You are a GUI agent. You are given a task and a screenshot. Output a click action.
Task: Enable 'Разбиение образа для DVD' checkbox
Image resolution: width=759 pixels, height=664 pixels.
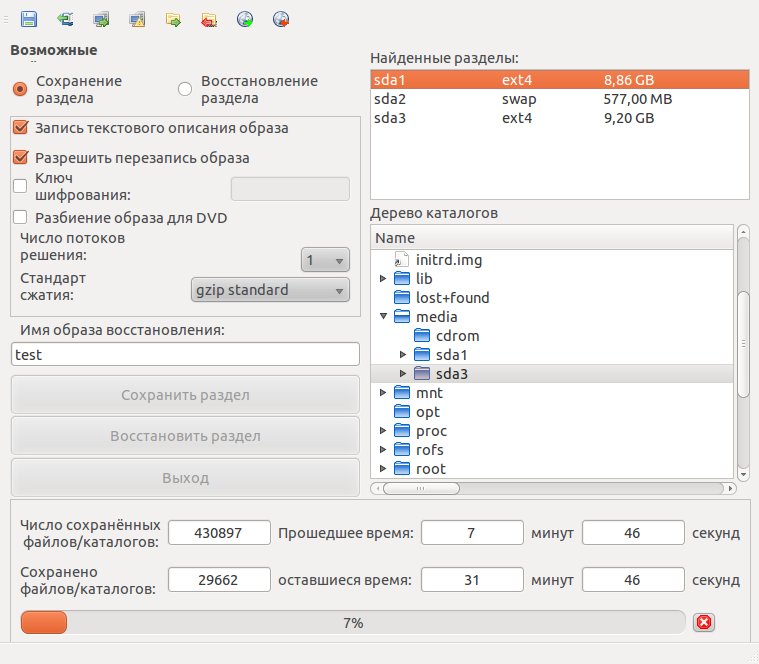(20, 217)
